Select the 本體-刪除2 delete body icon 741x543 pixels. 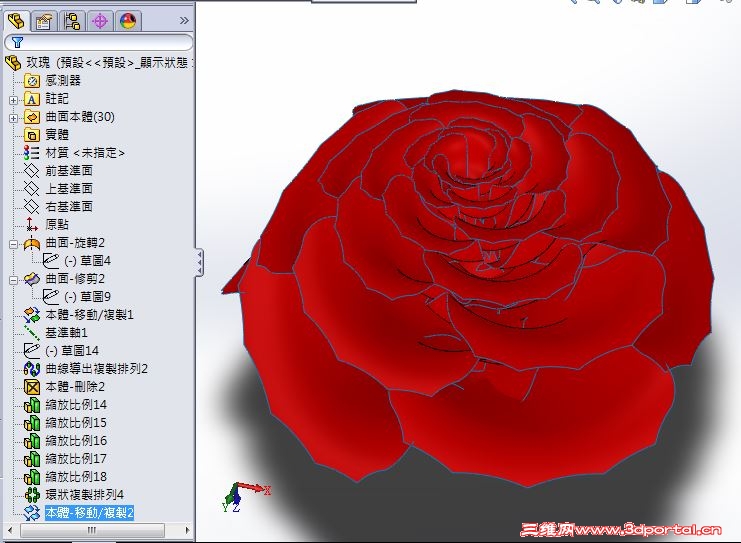(x=32, y=387)
